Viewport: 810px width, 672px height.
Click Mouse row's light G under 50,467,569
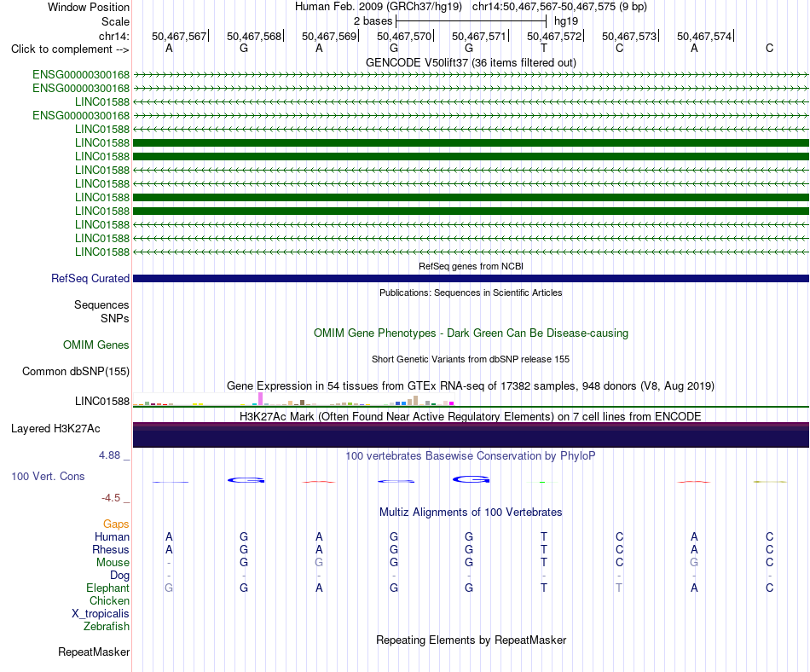319,563
